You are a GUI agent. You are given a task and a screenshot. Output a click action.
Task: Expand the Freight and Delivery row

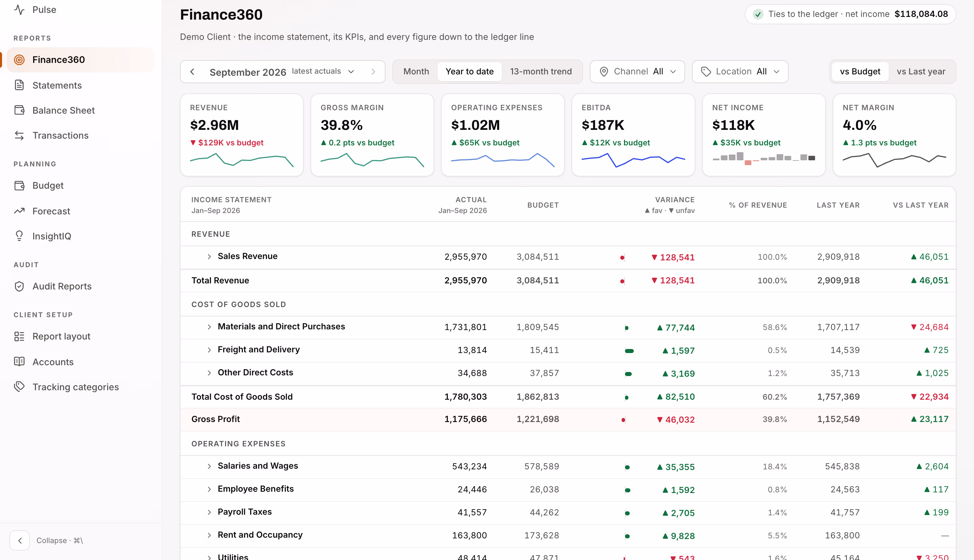pyautogui.click(x=209, y=350)
